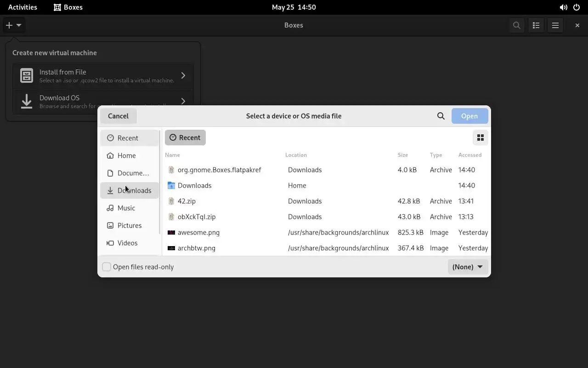Viewport: 588px width, 368px height.
Task: Click the 42.zip archive icon
Action: [x=171, y=201]
